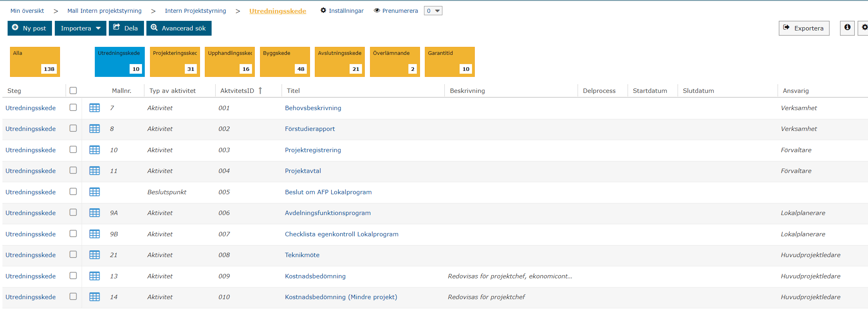Toggle select-all checkbox in table header

[x=73, y=91]
